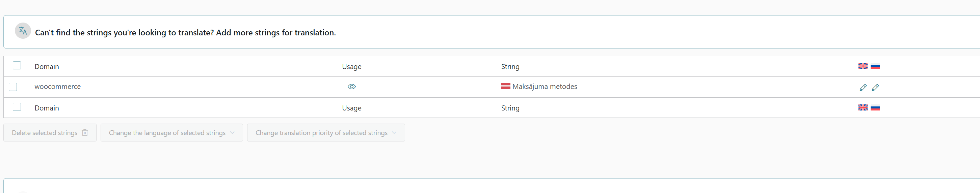
Task: Click the usage eye icon for woocommerce
Action: point(351,87)
